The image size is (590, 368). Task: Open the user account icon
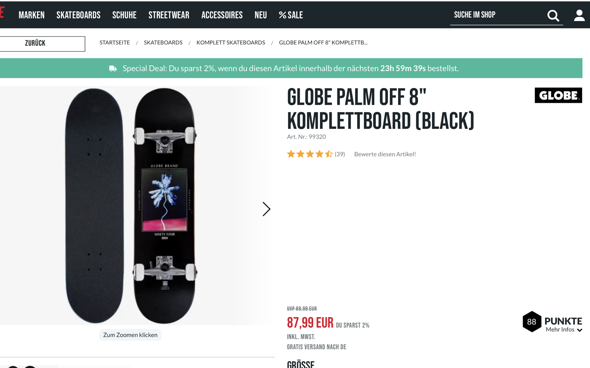[579, 15]
